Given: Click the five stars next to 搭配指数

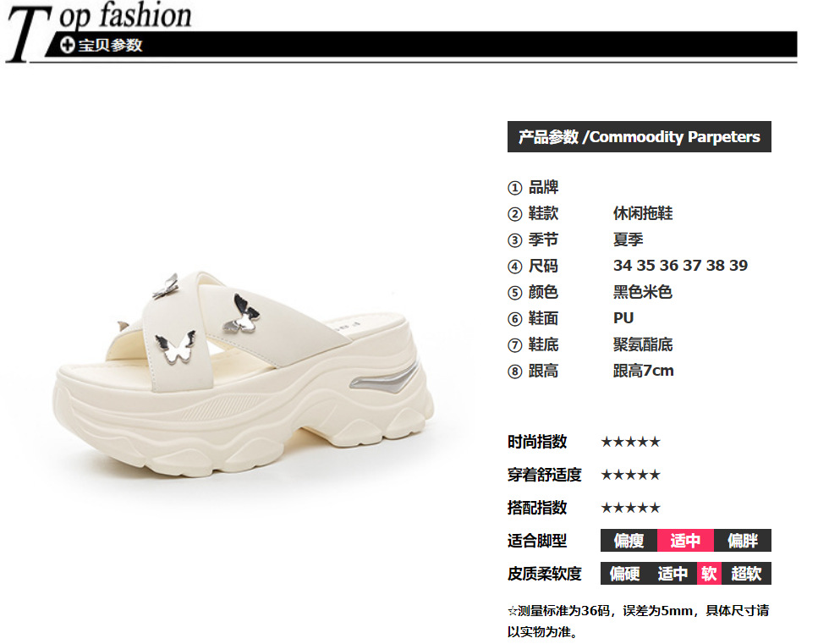Looking at the screenshot, I should click(x=630, y=508).
